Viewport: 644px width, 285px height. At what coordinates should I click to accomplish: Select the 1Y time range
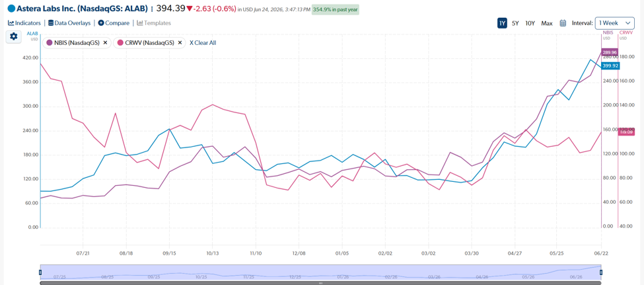click(x=502, y=23)
